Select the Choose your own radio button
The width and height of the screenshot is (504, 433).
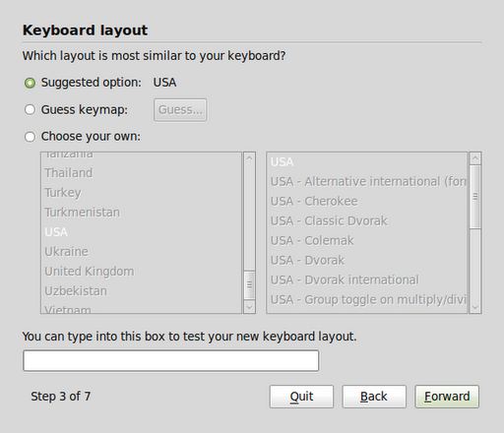(30, 137)
